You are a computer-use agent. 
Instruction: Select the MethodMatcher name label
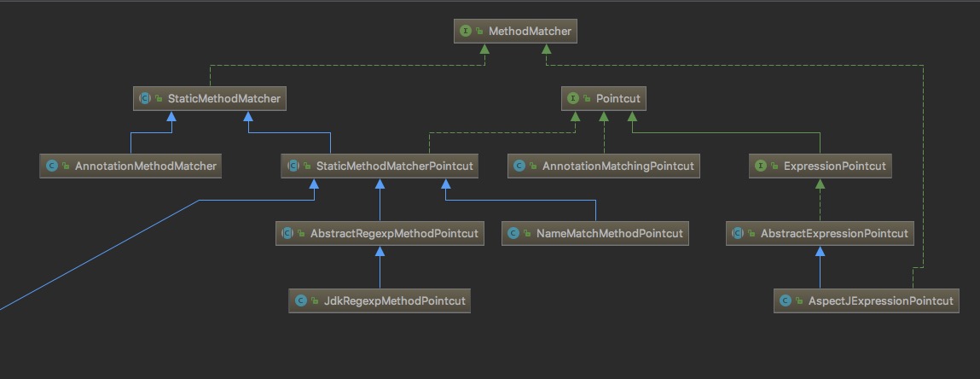point(530,32)
